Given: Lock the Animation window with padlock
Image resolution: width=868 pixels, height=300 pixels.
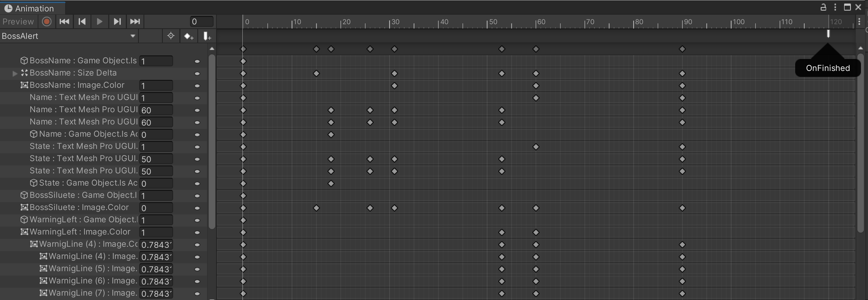Looking at the screenshot, I should [823, 7].
